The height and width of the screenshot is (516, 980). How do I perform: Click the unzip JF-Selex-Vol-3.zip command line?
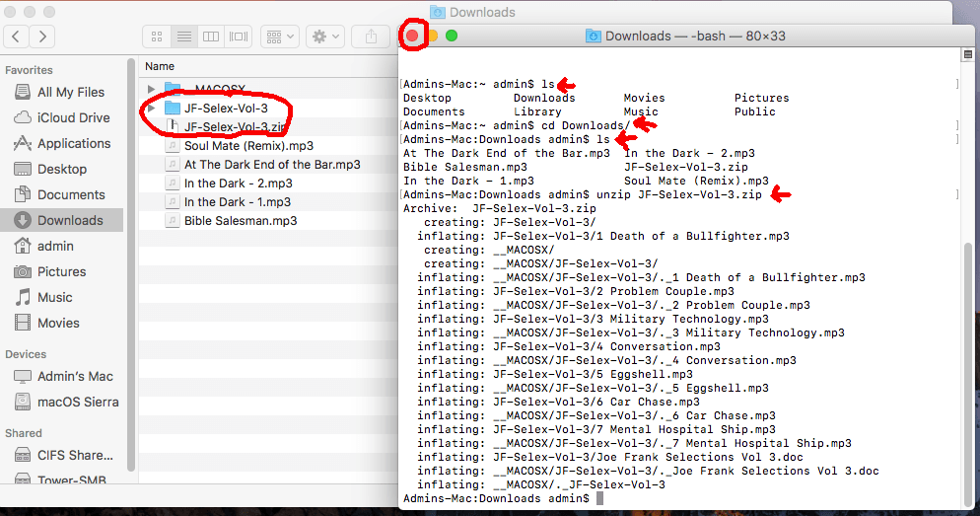pos(583,194)
